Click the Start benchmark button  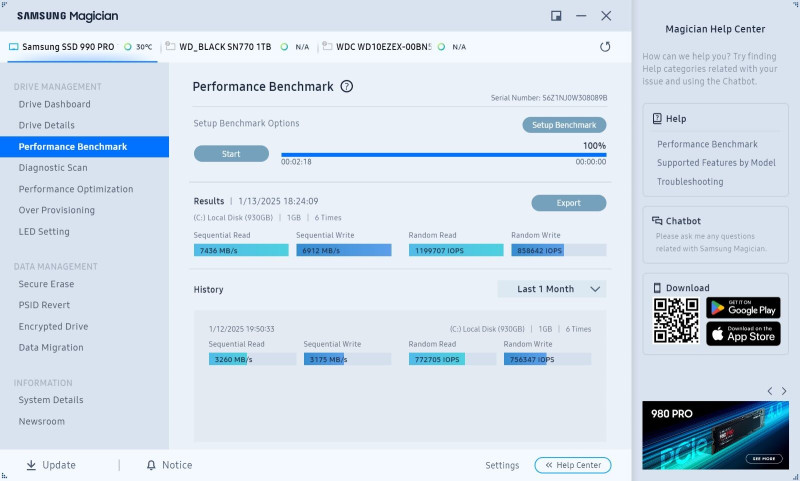[x=231, y=154]
